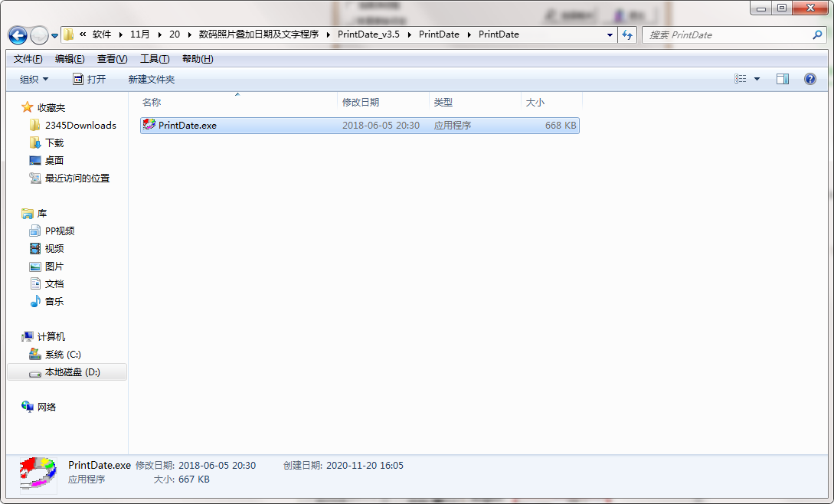The height and width of the screenshot is (504, 834).
Task: Toggle the preview pane icon
Action: point(783,79)
